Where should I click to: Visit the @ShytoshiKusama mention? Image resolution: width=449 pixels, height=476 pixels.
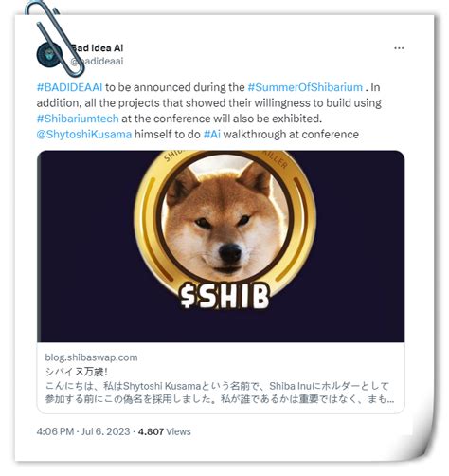pos(84,135)
